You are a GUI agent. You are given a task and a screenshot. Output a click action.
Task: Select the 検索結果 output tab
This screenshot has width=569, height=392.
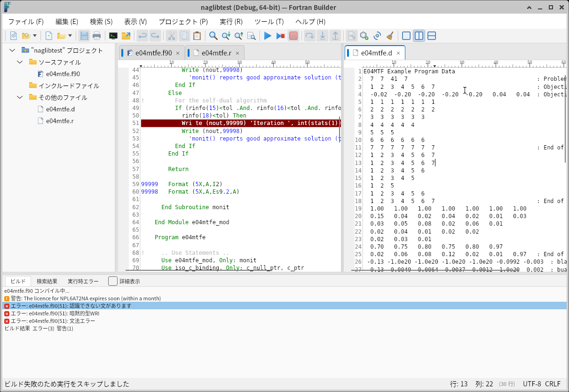tap(47, 281)
